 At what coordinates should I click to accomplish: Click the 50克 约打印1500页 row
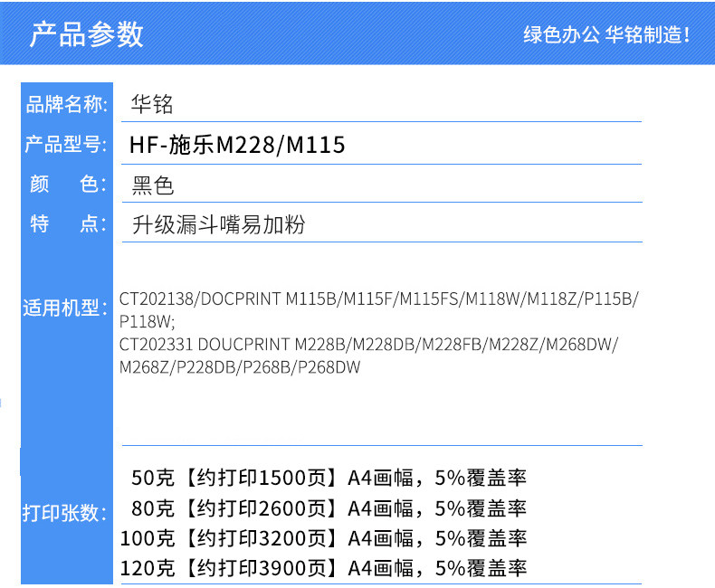click(329, 478)
